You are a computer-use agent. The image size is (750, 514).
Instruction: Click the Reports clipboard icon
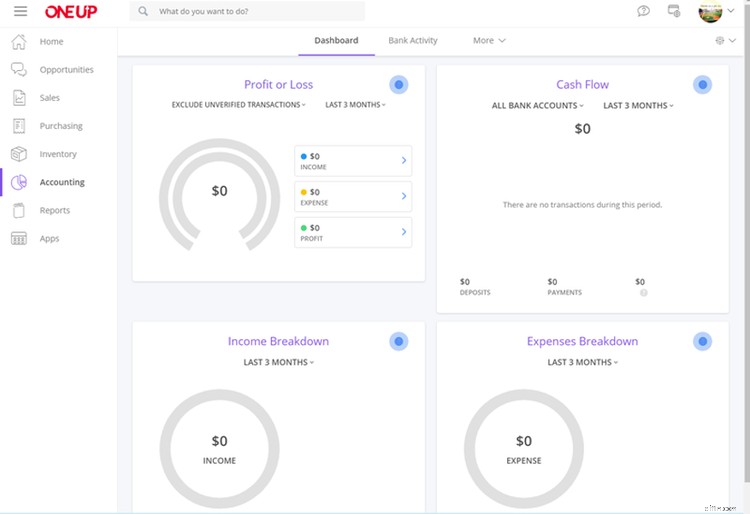[x=18, y=210]
